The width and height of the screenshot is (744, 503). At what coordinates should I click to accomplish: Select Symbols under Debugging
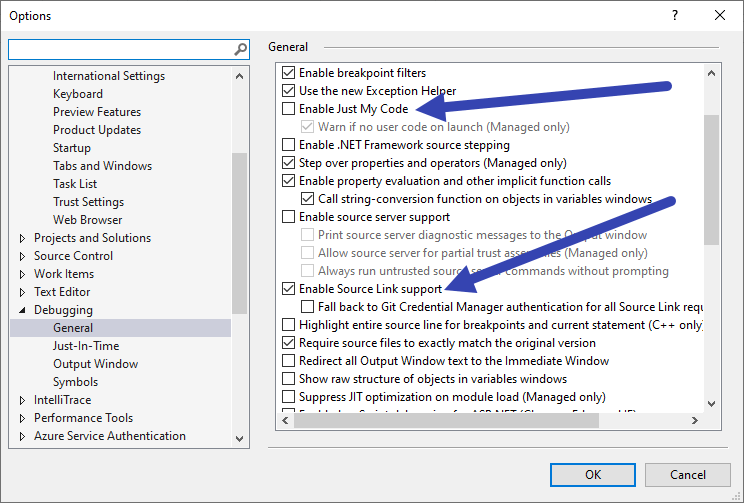[x=75, y=382]
